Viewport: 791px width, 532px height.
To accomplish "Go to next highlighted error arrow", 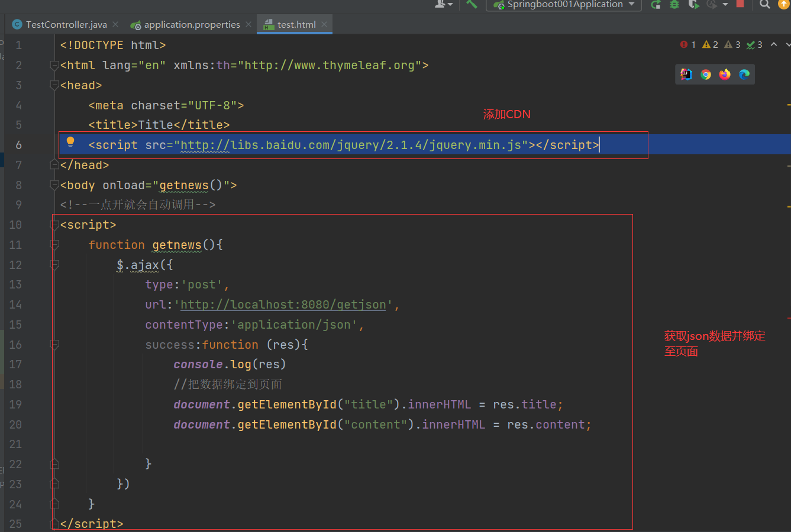I will point(787,44).
